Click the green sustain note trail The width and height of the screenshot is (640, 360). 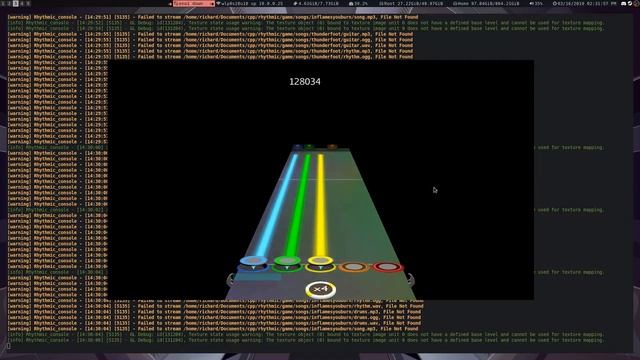coord(299,205)
